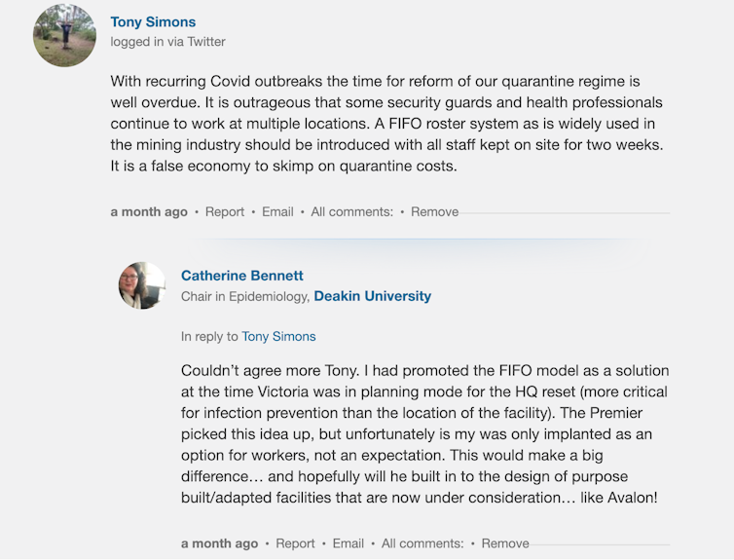Click 'All comments:' under Catherine's reply
Image resolution: width=734 pixels, height=560 pixels.
tap(422, 543)
